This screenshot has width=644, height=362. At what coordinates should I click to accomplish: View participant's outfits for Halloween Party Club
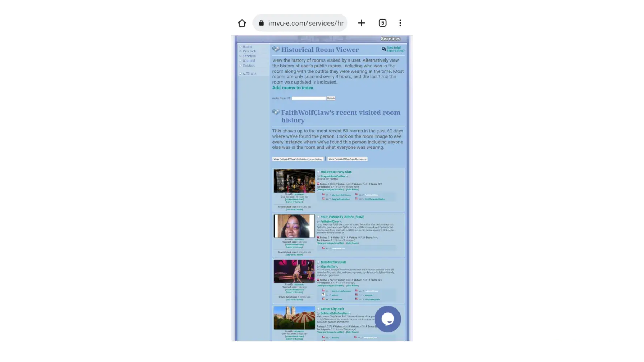[330, 190]
